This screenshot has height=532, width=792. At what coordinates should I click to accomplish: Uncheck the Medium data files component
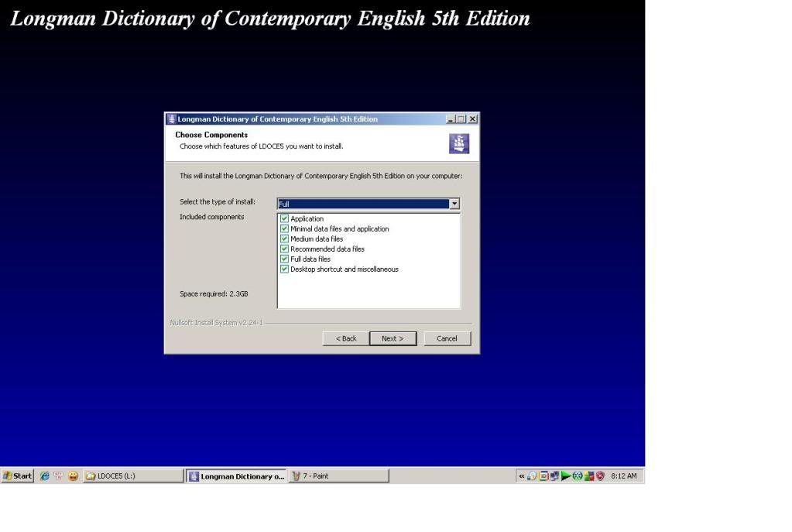click(x=284, y=239)
